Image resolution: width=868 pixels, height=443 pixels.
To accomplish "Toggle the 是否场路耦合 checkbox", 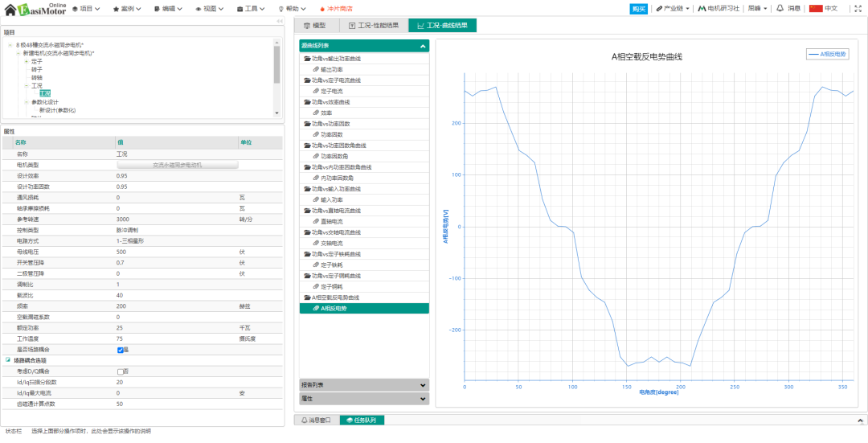I will coord(120,350).
